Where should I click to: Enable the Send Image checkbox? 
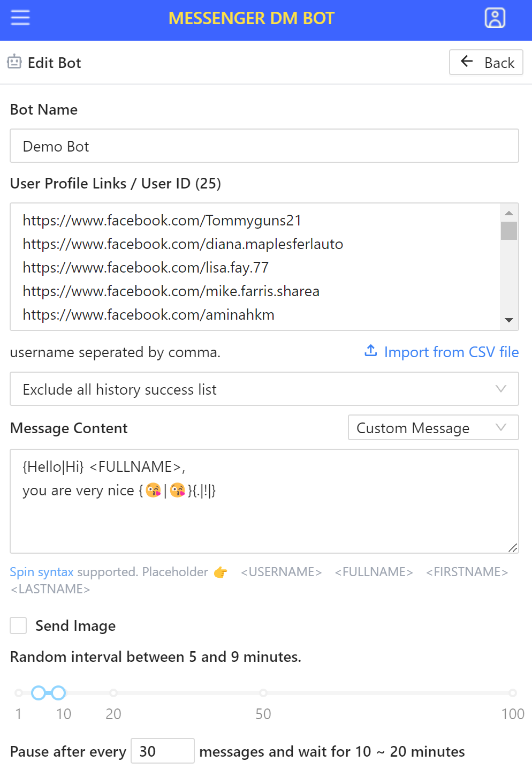click(18, 625)
